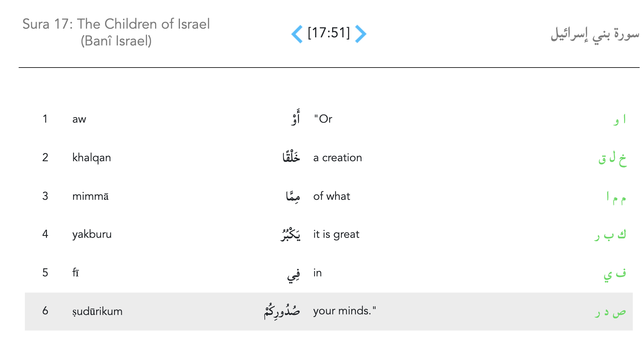The image size is (644, 338).
Task: Click transliteration 'mimmā'
Action: (90, 196)
